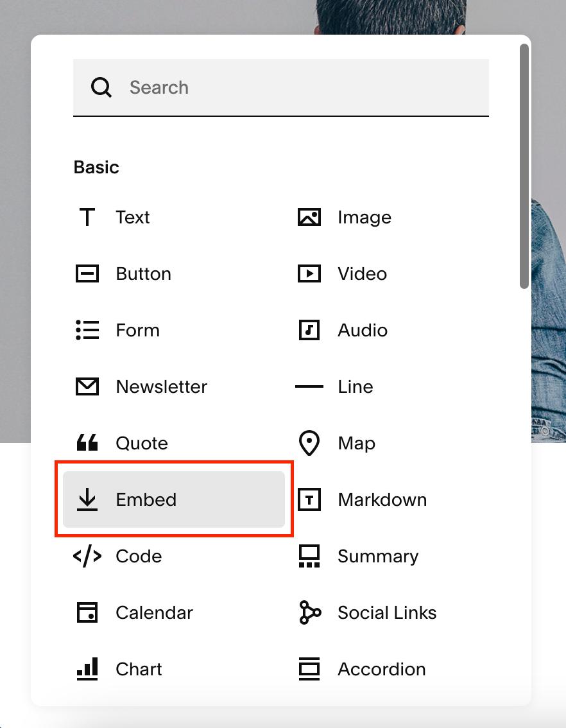Focus the Search blocks input field

point(281,87)
